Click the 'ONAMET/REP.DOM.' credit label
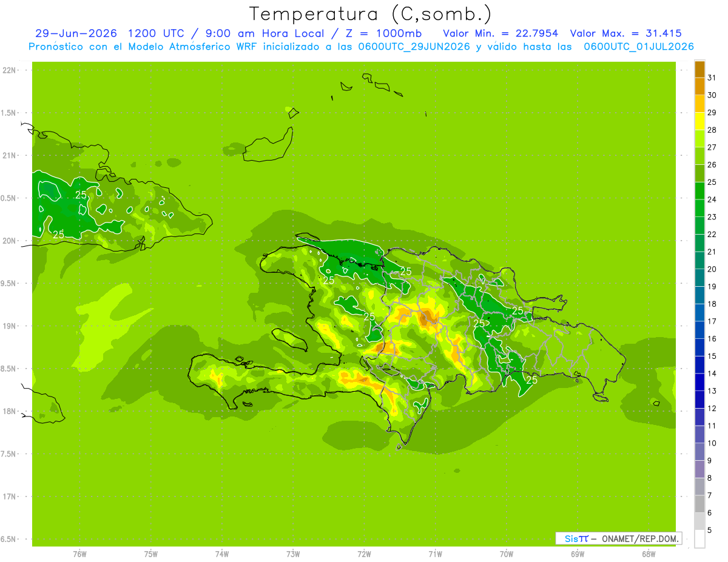Viewport: 728px width, 562px height. tap(640, 538)
